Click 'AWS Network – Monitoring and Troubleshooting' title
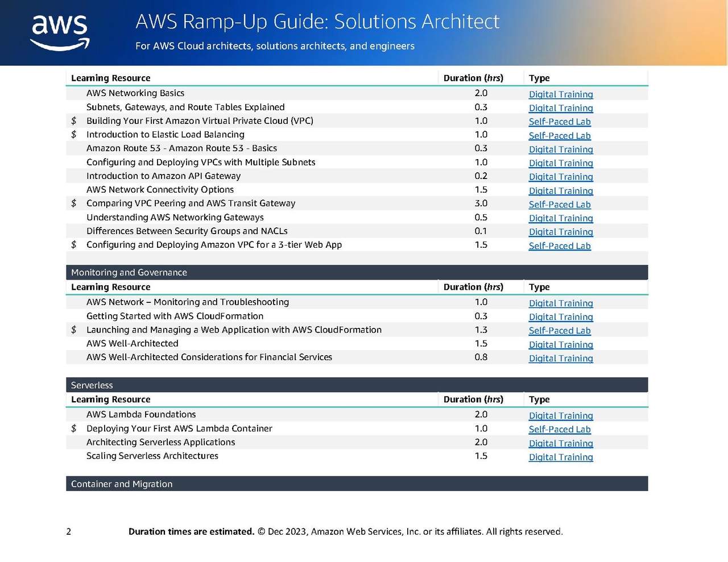This screenshot has height=562, width=728. coord(188,302)
